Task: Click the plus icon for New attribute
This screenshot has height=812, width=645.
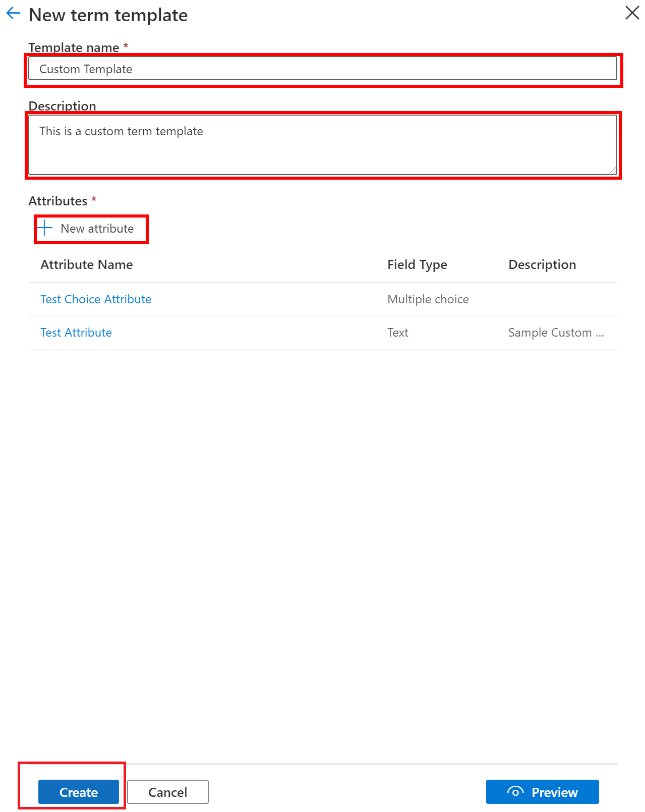Action: tap(45, 228)
